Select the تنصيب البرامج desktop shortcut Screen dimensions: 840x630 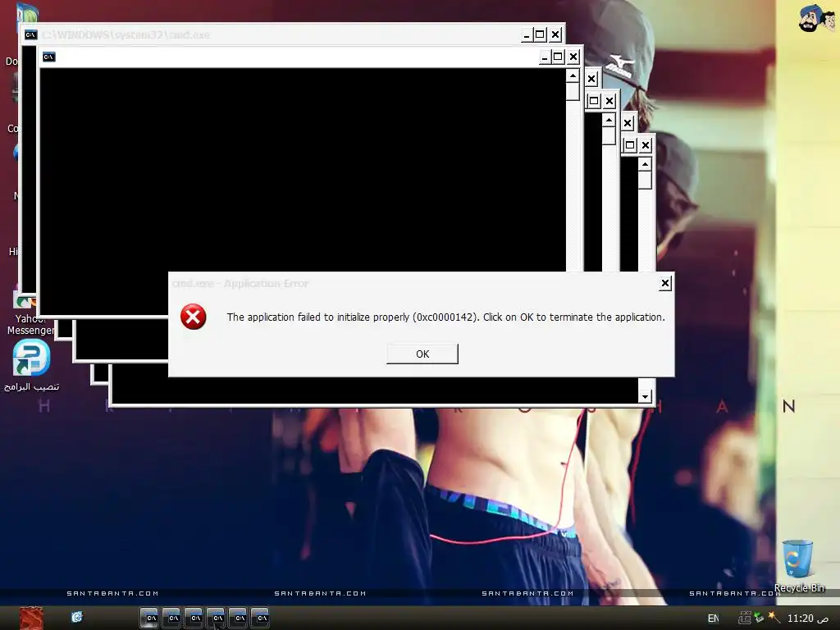pos(32,365)
